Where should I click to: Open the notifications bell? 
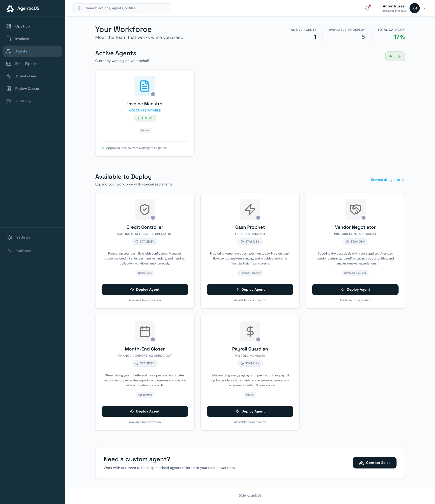tap(367, 8)
